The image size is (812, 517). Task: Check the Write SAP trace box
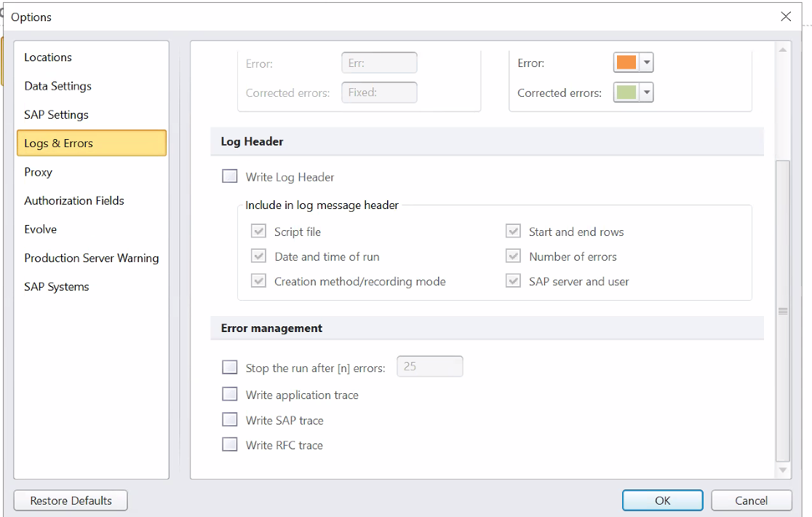coord(230,420)
